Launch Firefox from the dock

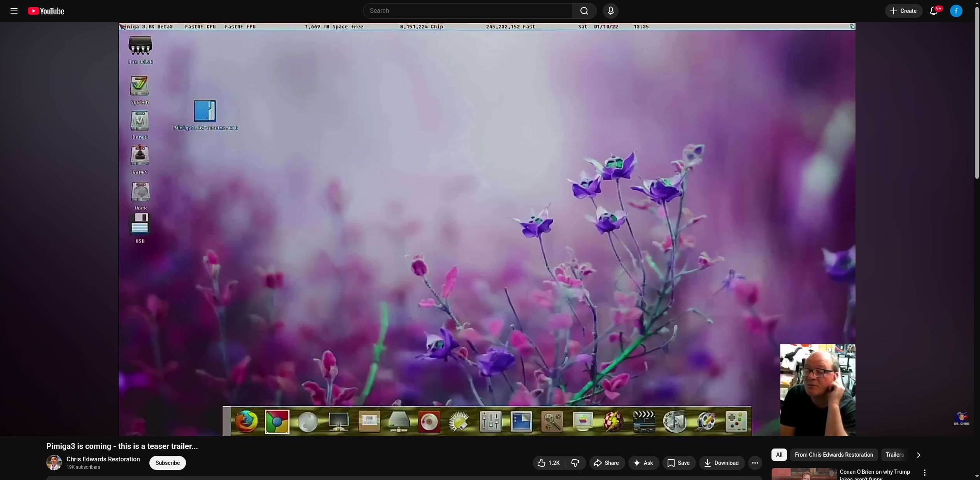pos(247,422)
